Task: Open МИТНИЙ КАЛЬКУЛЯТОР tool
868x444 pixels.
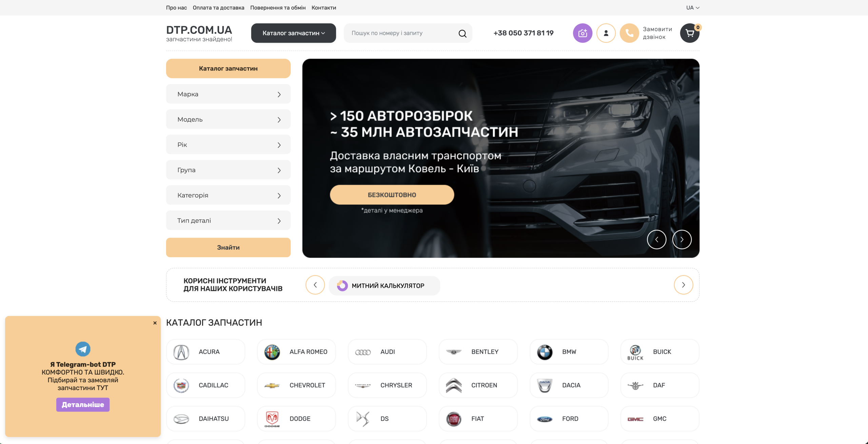Action: [384, 286]
